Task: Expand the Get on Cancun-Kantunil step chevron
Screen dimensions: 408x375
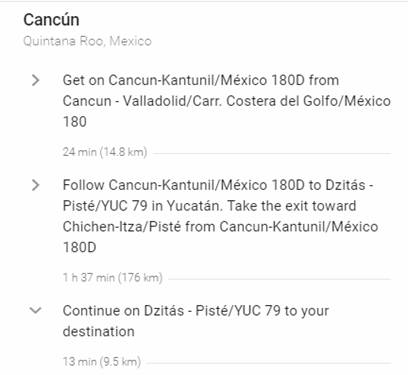Action: (x=35, y=80)
